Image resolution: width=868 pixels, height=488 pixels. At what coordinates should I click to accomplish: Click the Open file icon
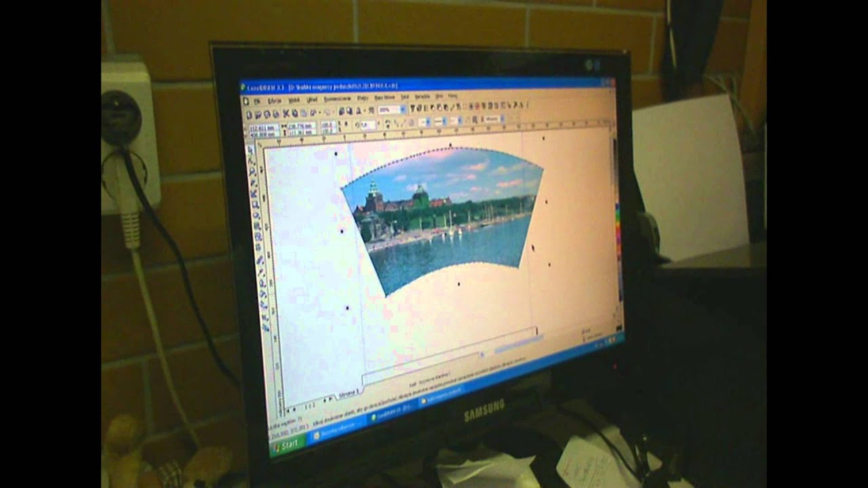pos(258,115)
